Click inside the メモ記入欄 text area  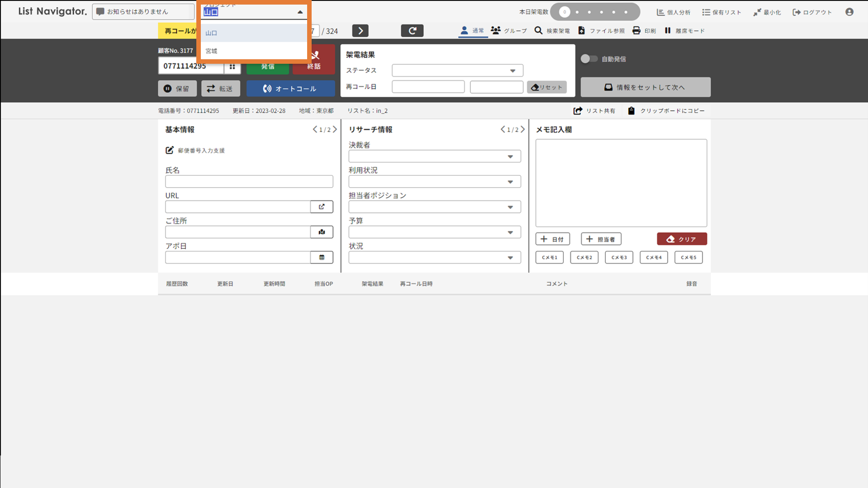click(621, 183)
